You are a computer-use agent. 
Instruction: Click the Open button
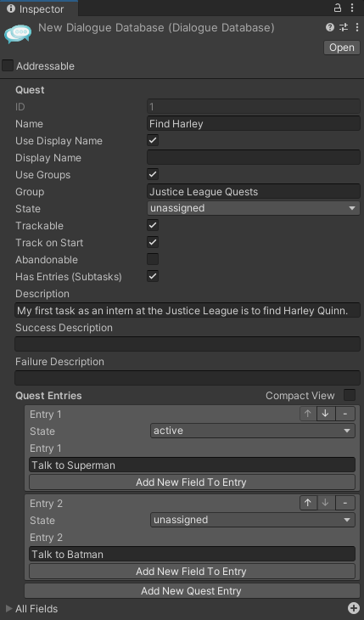coord(342,48)
